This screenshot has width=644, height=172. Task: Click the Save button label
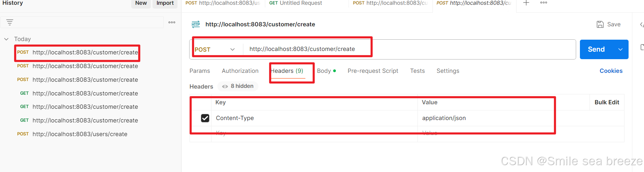(x=614, y=24)
